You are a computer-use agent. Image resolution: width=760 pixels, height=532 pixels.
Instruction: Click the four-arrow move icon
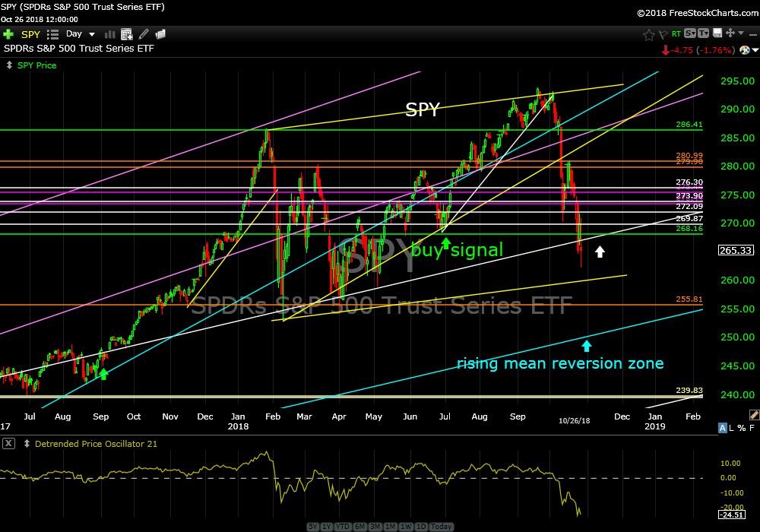[x=730, y=33]
